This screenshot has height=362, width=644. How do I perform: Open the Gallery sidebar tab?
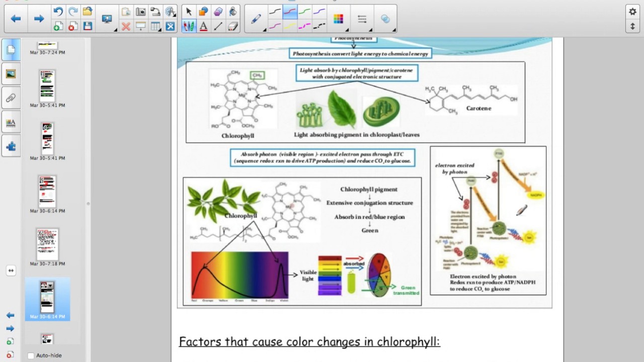pyautogui.click(x=11, y=74)
